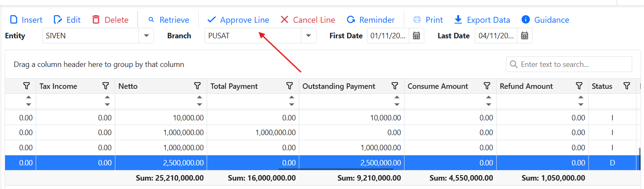Click the Reminder button
The height and width of the screenshot is (189, 644).
pos(371,20)
